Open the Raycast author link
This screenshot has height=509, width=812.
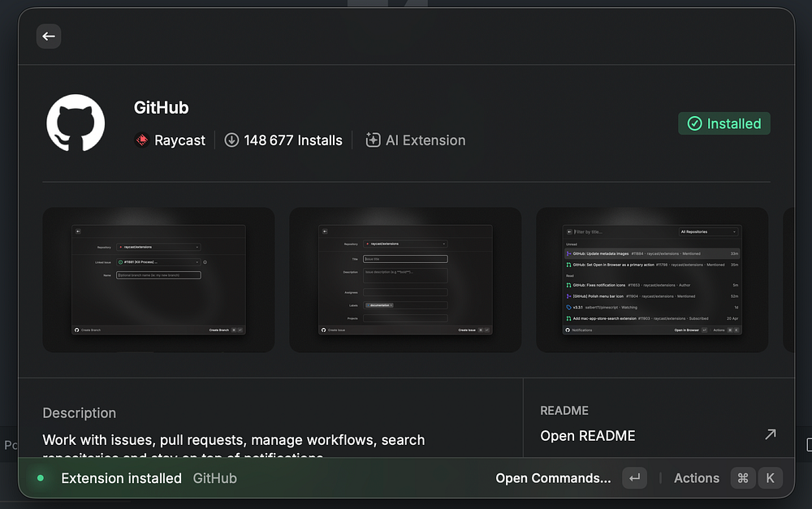coord(179,140)
